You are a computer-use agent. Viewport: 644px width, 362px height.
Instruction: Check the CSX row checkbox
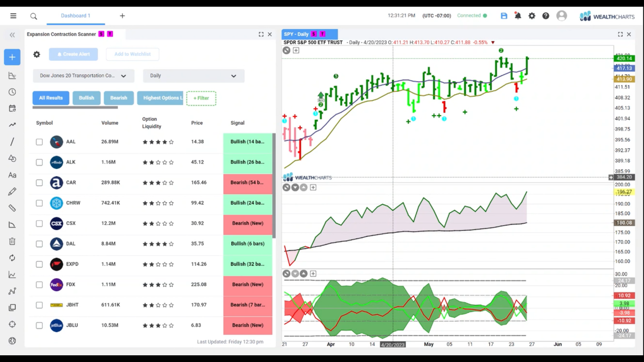coord(39,224)
